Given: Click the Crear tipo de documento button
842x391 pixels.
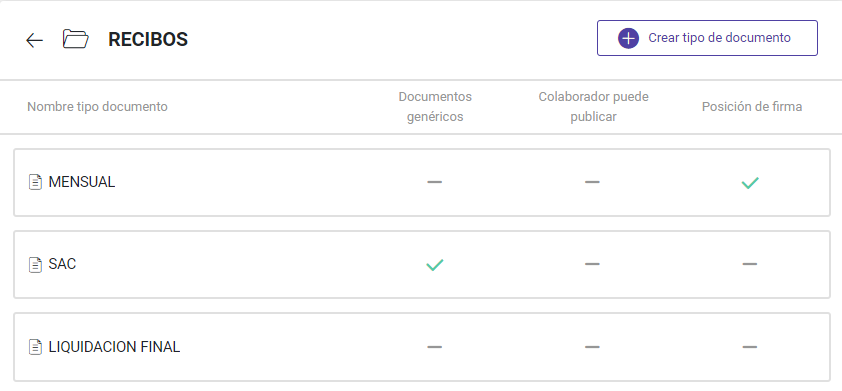Looking at the screenshot, I should coord(707,38).
